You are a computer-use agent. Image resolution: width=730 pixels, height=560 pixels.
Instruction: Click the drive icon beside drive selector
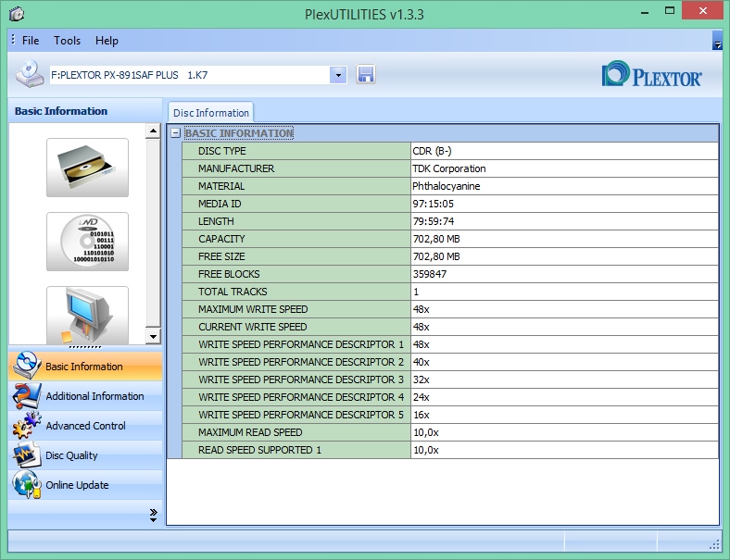(30, 74)
